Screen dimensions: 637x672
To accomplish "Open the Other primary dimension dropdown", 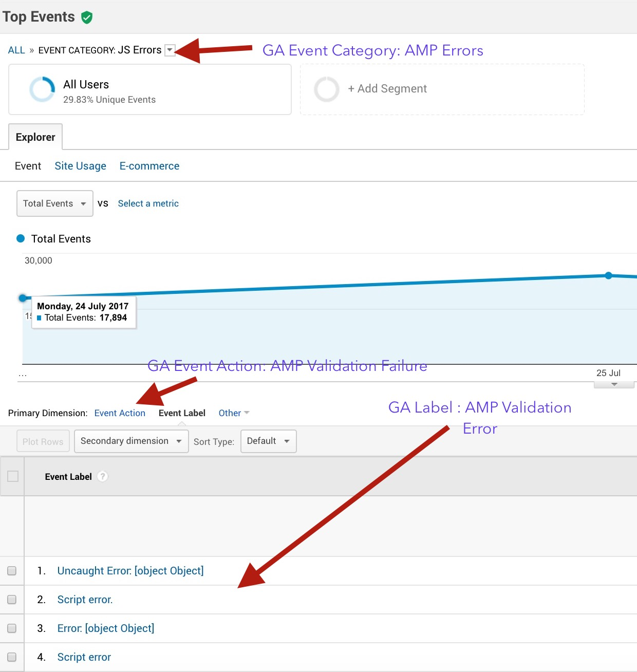I will click(233, 413).
